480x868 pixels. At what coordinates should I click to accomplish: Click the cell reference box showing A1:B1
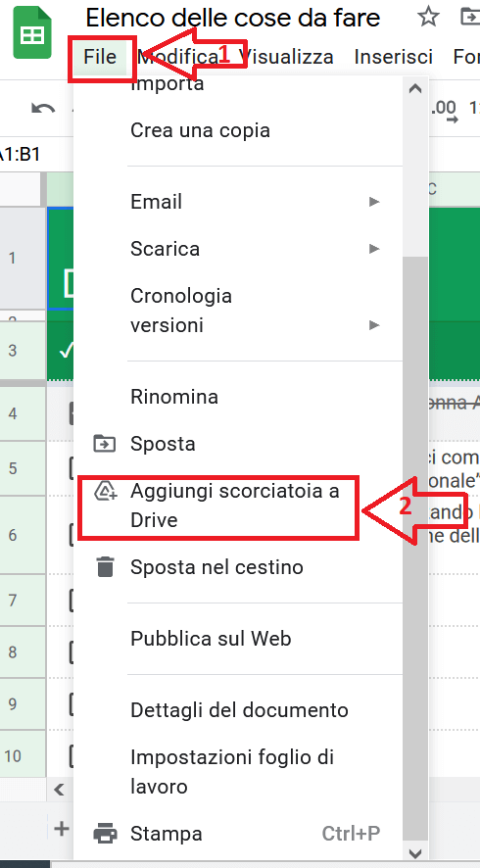click(x=20, y=154)
